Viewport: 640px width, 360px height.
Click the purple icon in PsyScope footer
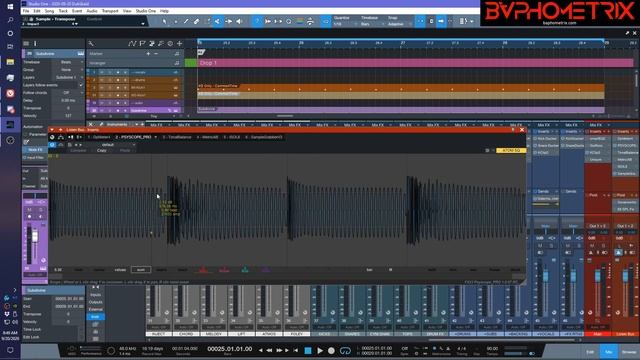click(265, 270)
